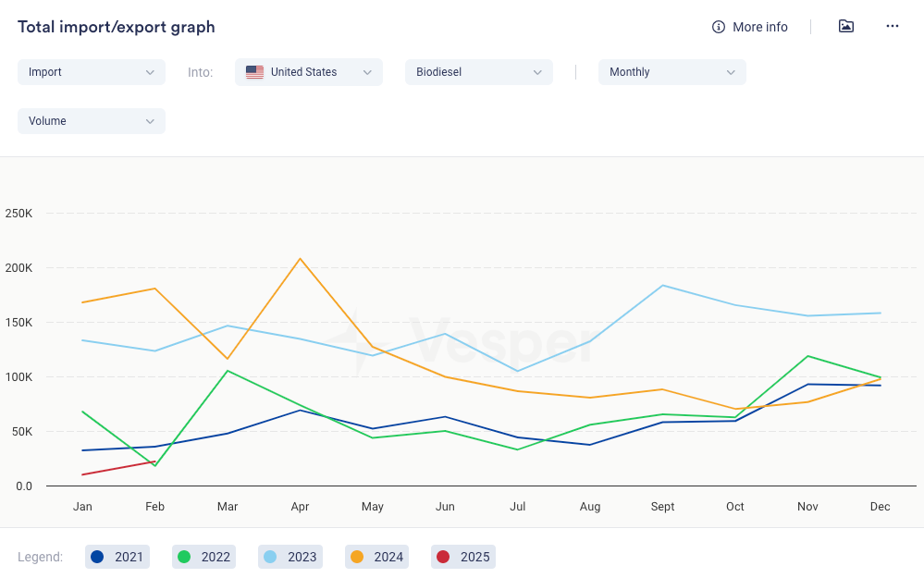Viewport: 924px width, 578px height.
Task: Click the United States flag icon
Action: click(254, 72)
